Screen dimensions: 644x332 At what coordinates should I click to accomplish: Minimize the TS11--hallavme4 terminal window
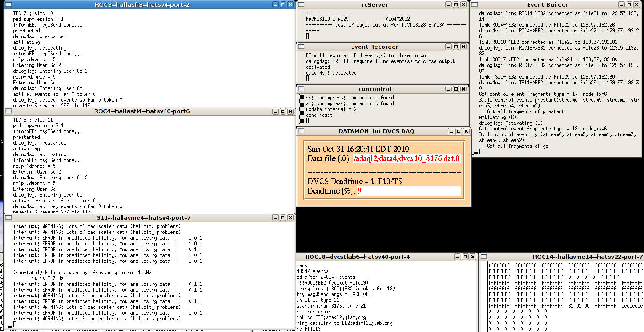(275, 217)
